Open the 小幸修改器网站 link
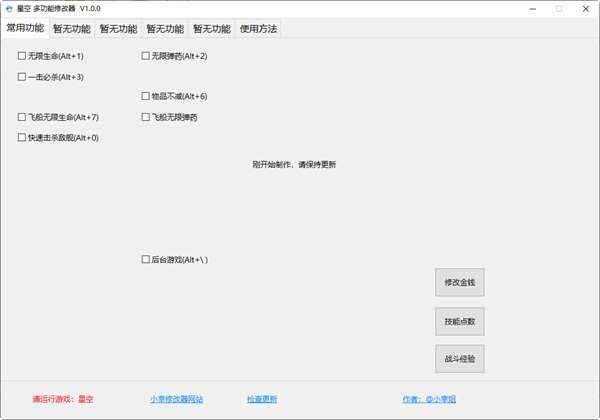 [x=176, y=399]
